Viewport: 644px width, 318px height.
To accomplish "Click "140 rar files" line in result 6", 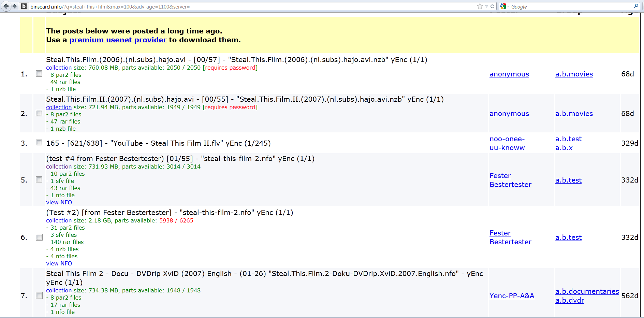I will 65,242.
